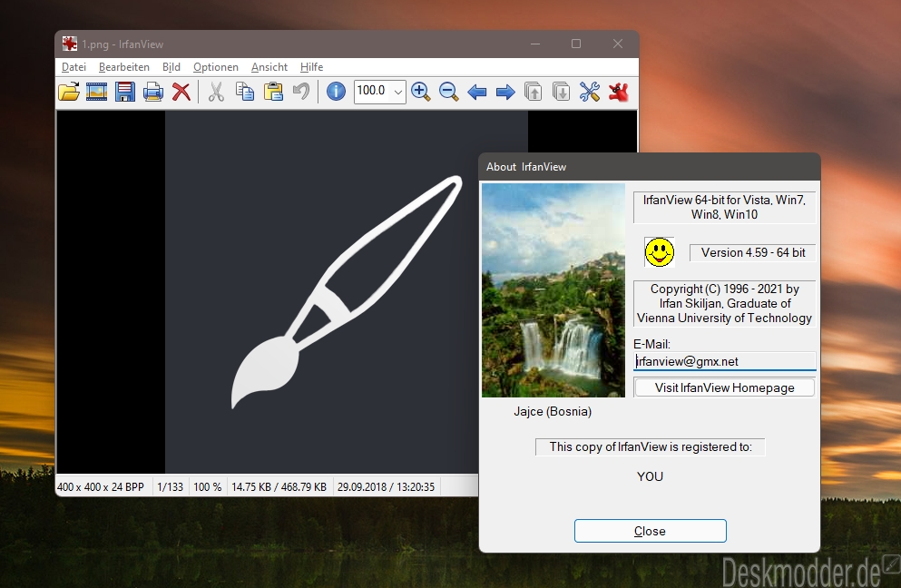Click the 'YOU' registration name

click(650, 476)
